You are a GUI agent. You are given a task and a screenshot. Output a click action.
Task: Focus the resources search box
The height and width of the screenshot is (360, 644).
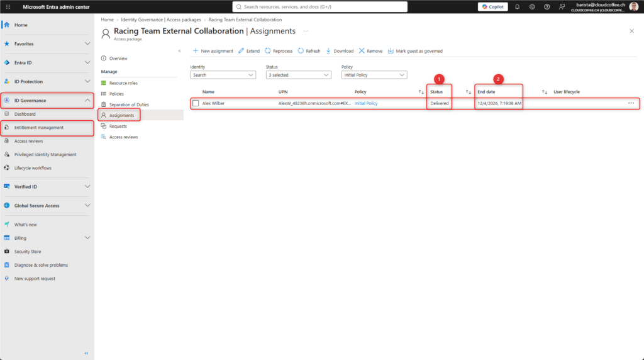(x=320, y=6)
